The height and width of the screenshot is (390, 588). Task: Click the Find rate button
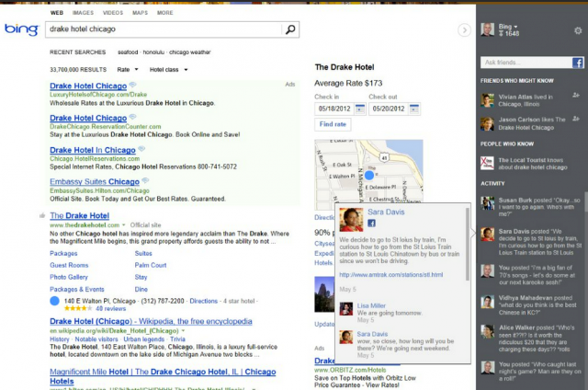333,124
